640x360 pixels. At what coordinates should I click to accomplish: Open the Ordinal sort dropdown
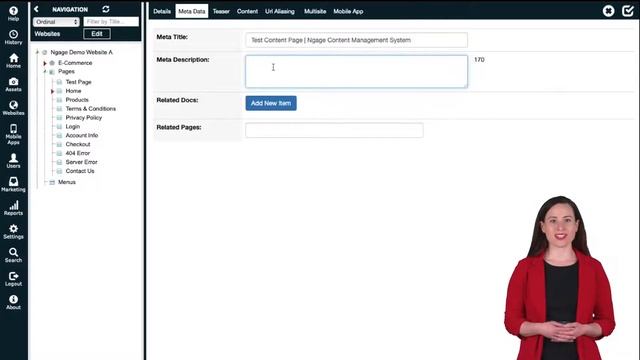56,22
